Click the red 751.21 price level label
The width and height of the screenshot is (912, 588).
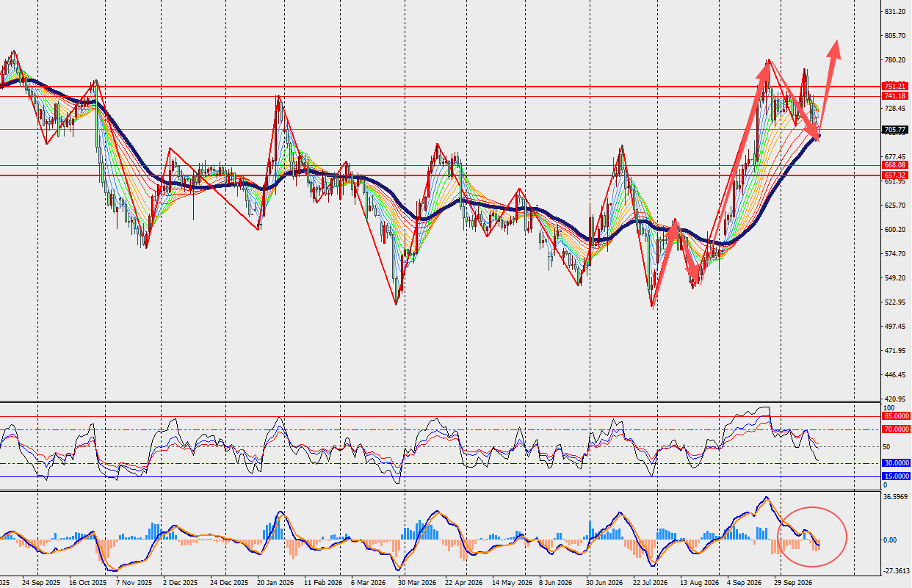(x=894, y=87)
